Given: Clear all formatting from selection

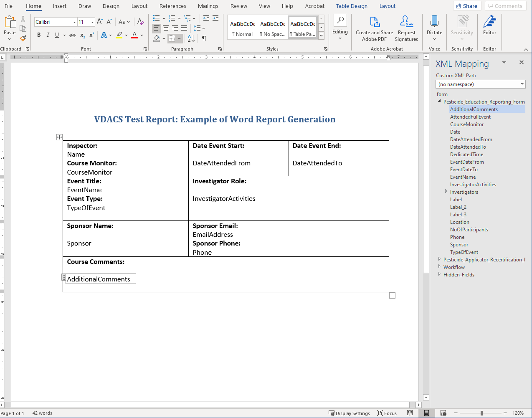Looking at the screenshot, I should (141, 22).
